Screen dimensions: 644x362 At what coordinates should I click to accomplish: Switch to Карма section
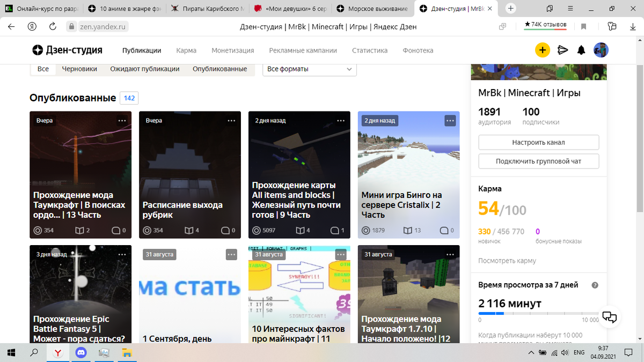[186, 50]
